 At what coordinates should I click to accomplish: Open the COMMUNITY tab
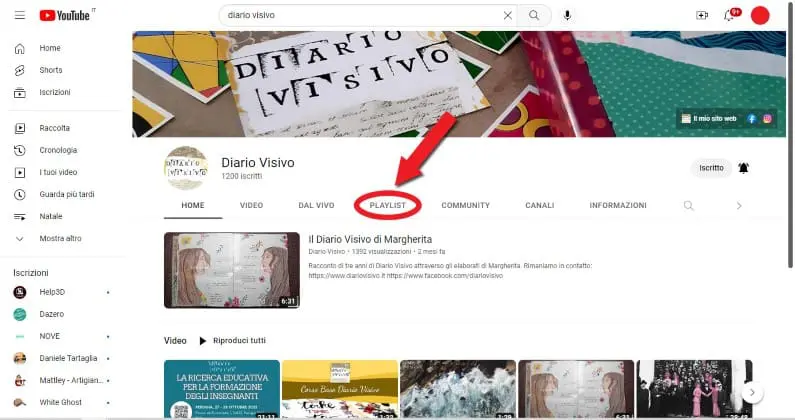click(465, 205)
